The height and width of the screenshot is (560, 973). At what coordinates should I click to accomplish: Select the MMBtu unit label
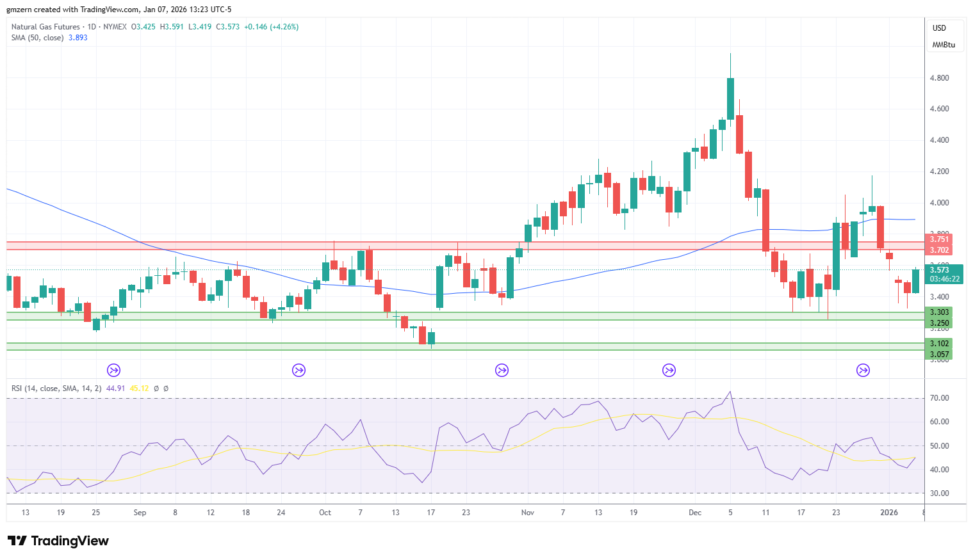coord(944,45)
